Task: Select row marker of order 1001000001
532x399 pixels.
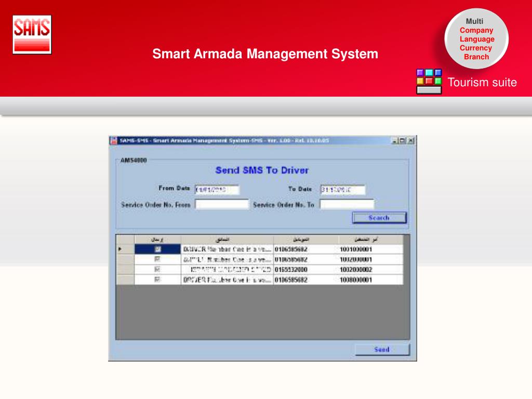Action: pos(125,249)
